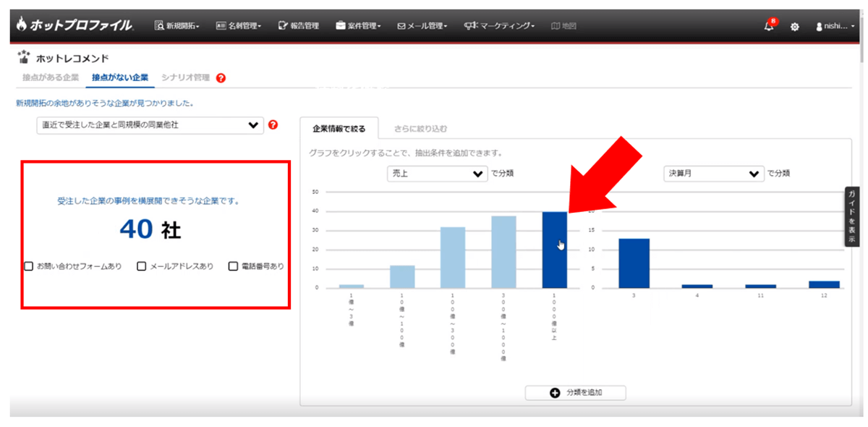
Task: Open the 案件管理 menu
Action: coord(358,26)
